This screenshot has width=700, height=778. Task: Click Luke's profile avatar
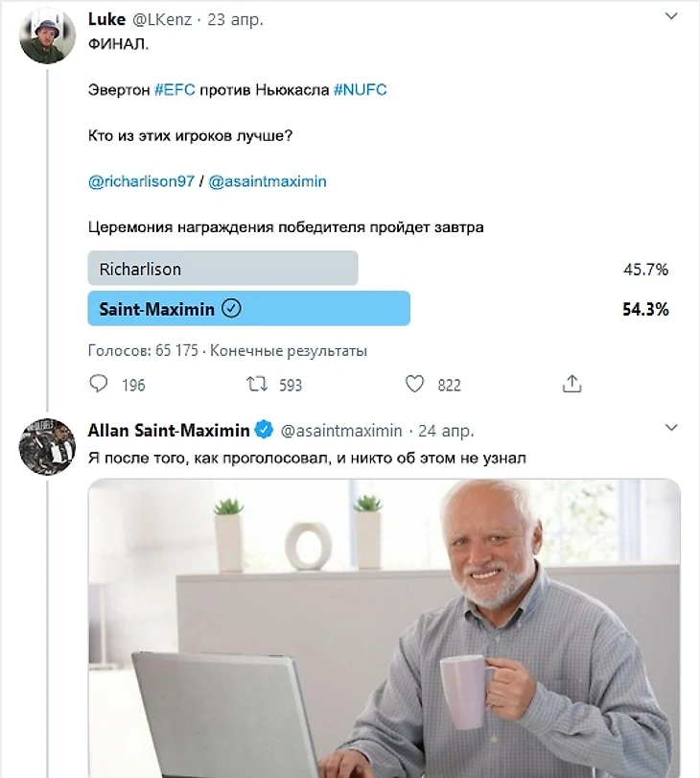coord(47,35)
